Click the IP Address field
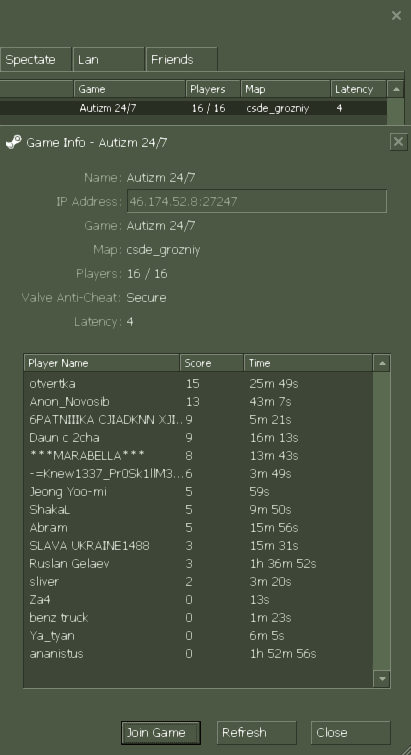The width and height of the screenshot is (411, 755). point(257,201)
